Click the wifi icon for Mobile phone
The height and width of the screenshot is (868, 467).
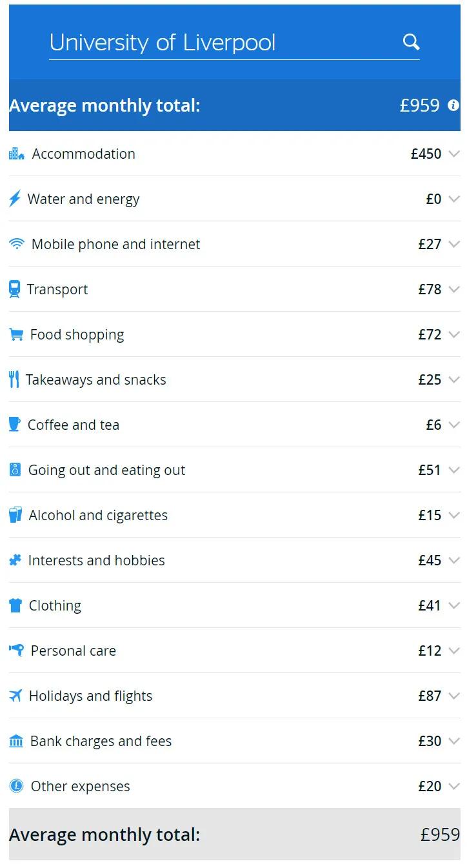[17, 244]
